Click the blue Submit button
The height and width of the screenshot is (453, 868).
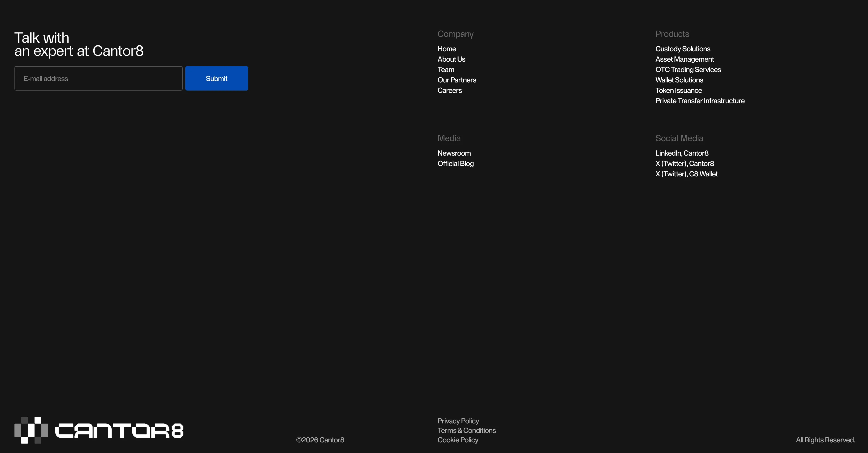pos(217,78)
